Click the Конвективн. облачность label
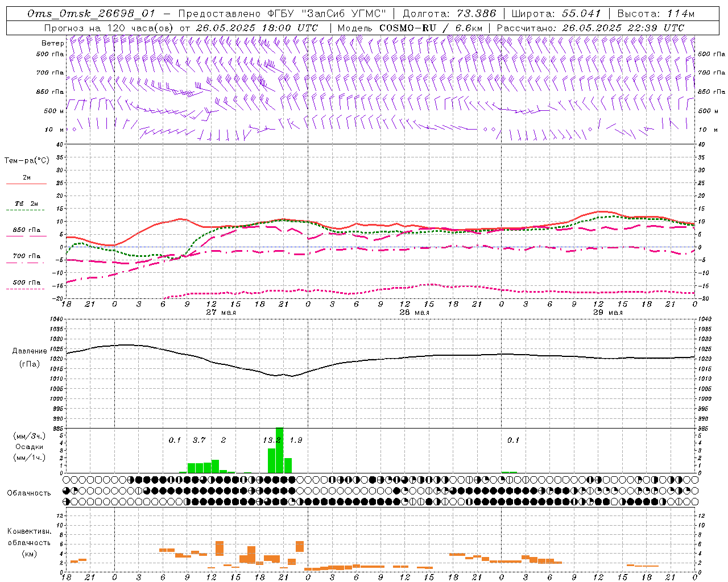Image resolution: width=728 pixels, height=582 pixels. 29,537
